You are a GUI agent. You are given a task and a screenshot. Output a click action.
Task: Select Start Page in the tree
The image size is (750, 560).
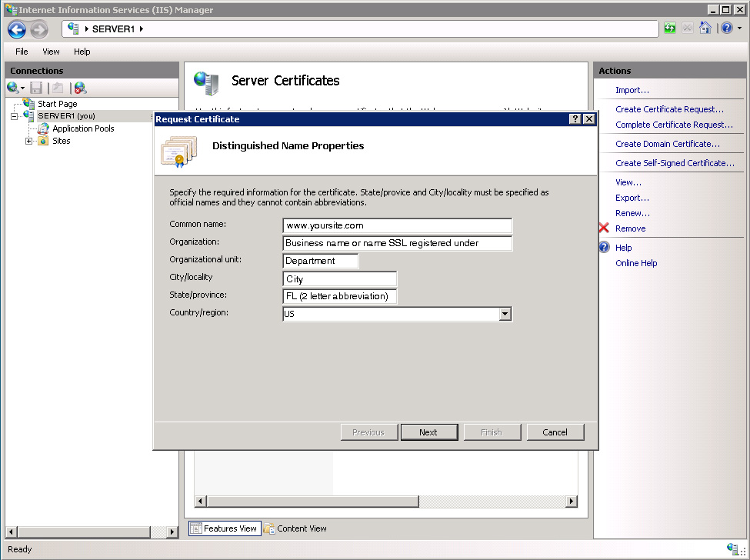pos(58,103)
